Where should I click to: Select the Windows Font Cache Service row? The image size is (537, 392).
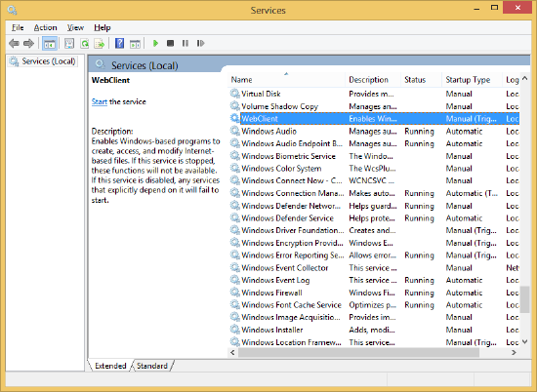374,305
